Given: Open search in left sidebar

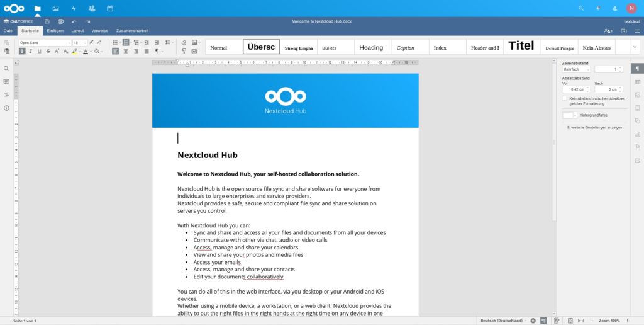Looking at the screenshot, I should [6, 69].
